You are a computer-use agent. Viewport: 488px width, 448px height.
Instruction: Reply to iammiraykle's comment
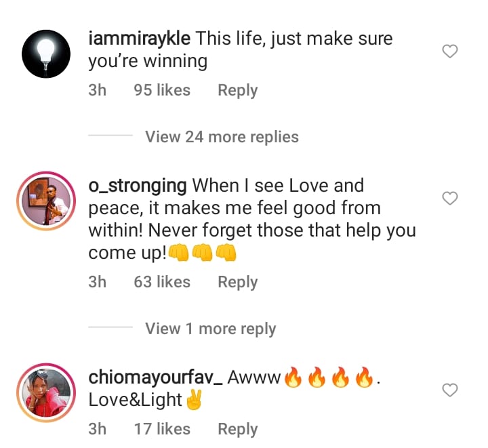237,90
